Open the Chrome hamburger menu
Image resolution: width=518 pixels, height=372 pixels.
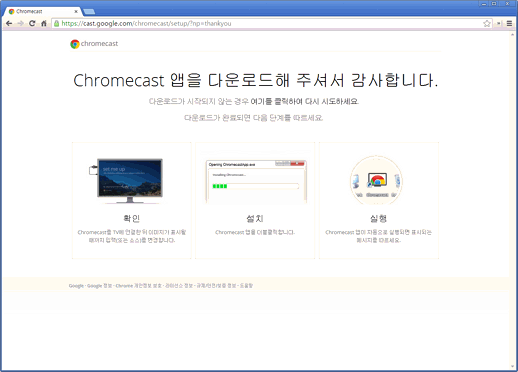coord(509,23)
